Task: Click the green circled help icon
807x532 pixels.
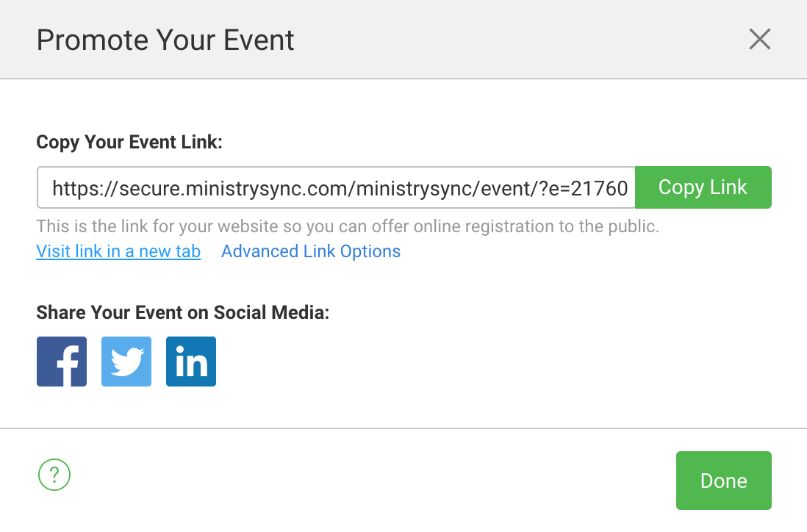Action: [x=54, y=475]
